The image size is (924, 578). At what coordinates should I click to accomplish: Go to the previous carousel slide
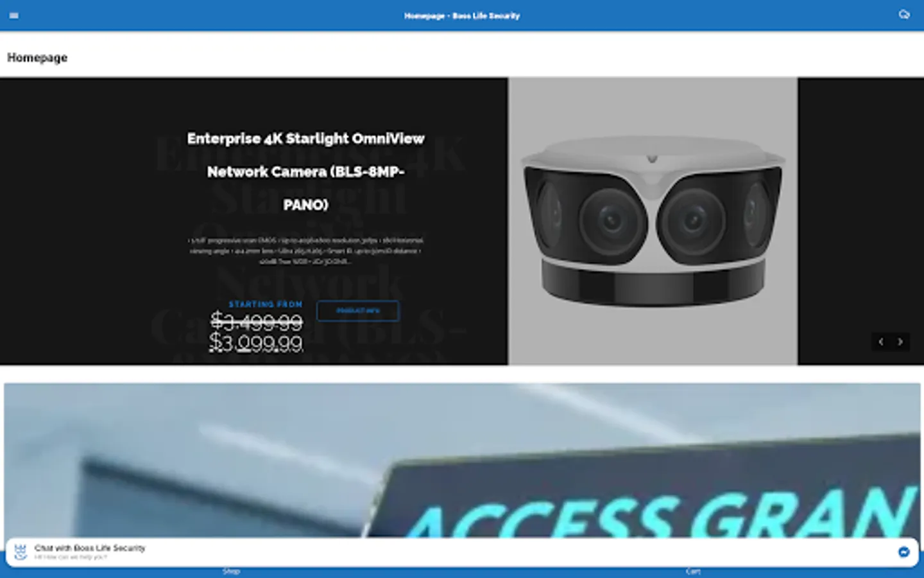coord(881,342)
